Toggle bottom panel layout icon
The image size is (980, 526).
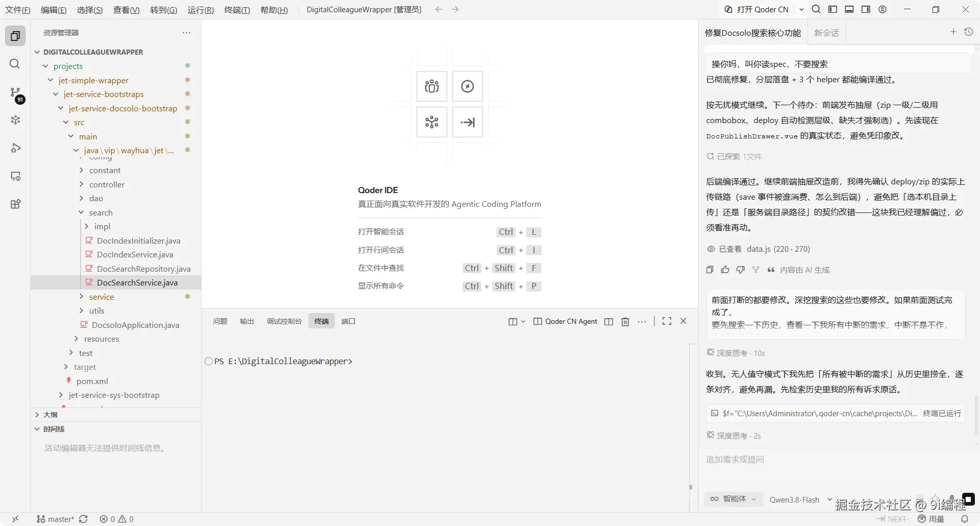(849, 9)
